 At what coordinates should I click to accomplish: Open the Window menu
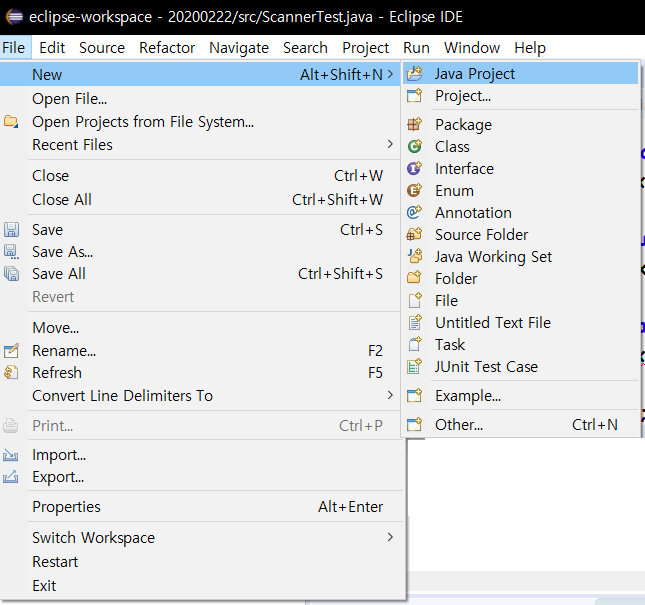click(x=472, y=48)
